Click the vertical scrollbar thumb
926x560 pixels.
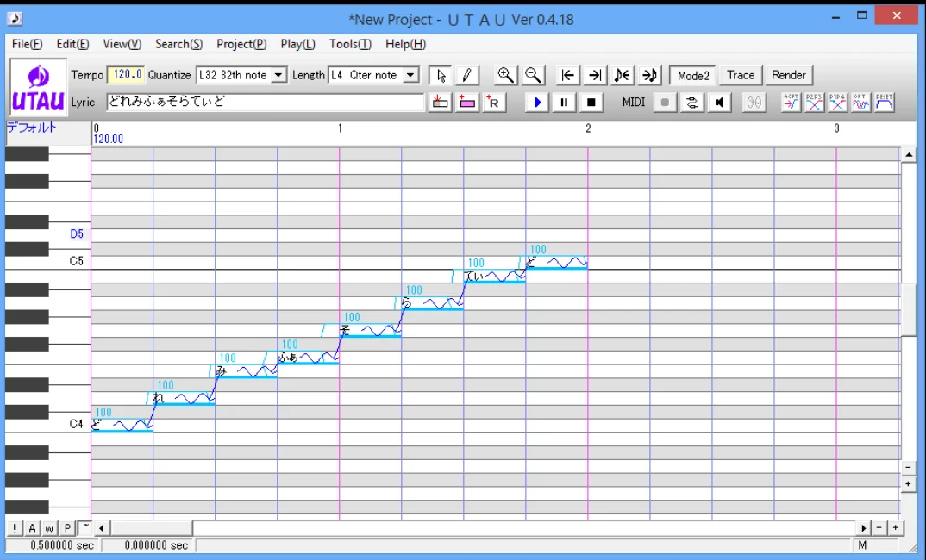click(x=908, y=309)
